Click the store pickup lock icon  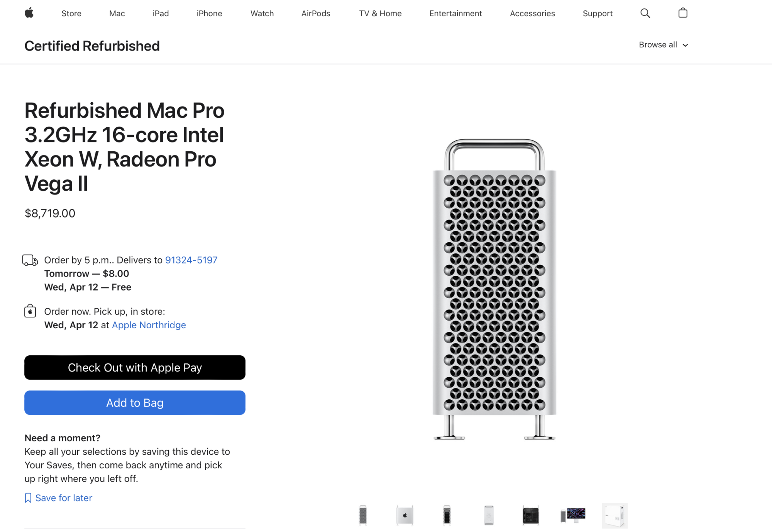(30, 311)
